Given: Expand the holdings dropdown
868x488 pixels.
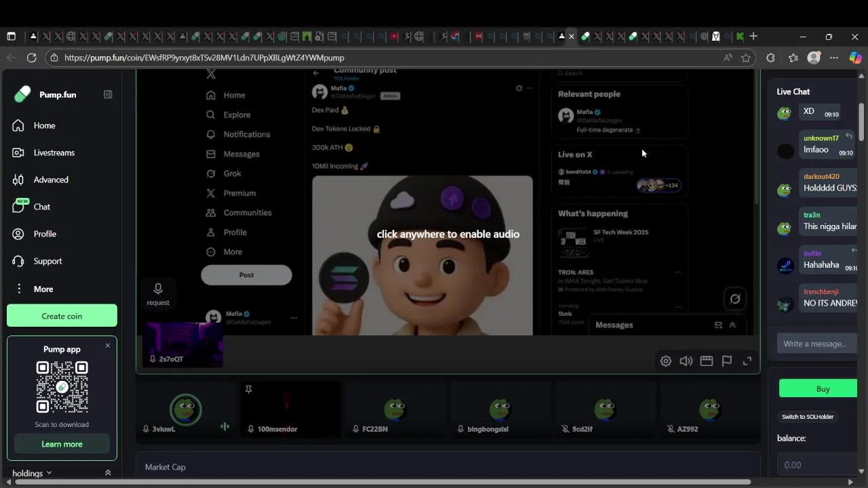Looking at the screenshot, I should click(x=32, y=473).
